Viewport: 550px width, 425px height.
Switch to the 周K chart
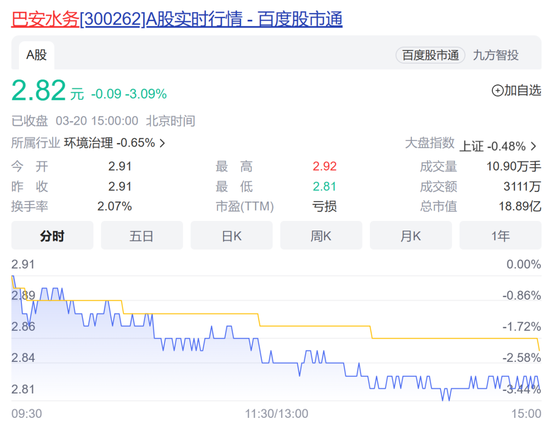click(321, 235)
